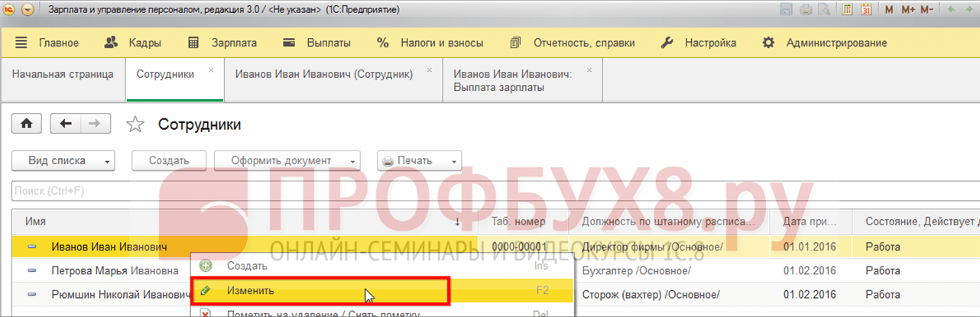Open the Вид списка dropdown
The image size is (980, 317).
[63, 160]
